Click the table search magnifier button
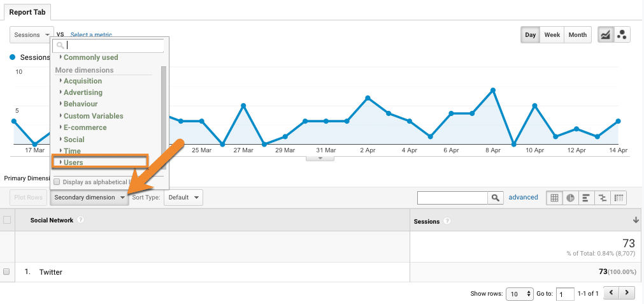This screenshot has height=304, width=644. [496, 198]
